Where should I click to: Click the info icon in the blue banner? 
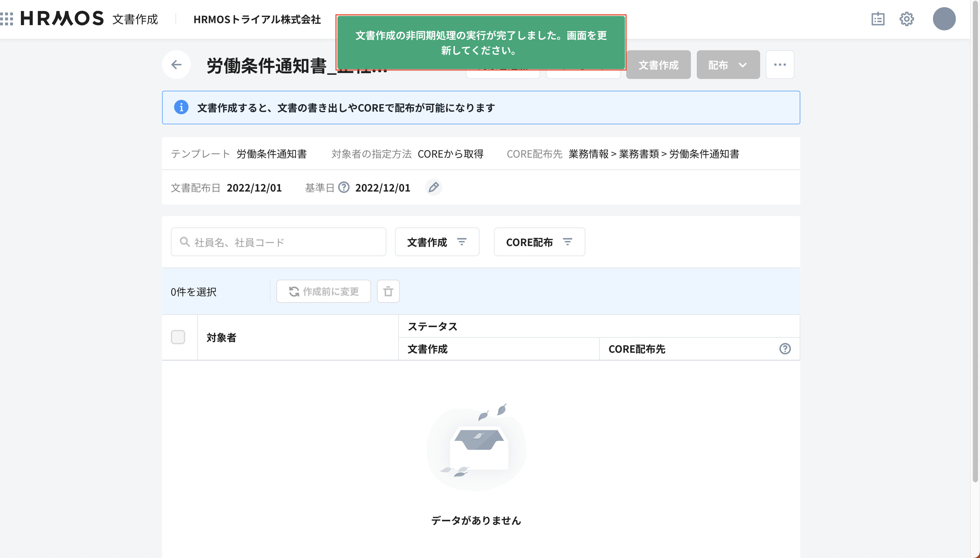click(181, 107)
